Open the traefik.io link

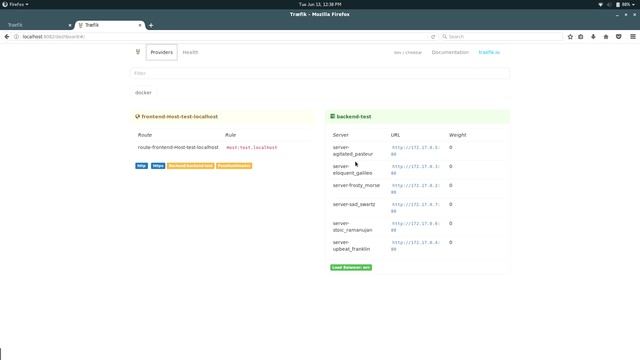pos(489,52)
